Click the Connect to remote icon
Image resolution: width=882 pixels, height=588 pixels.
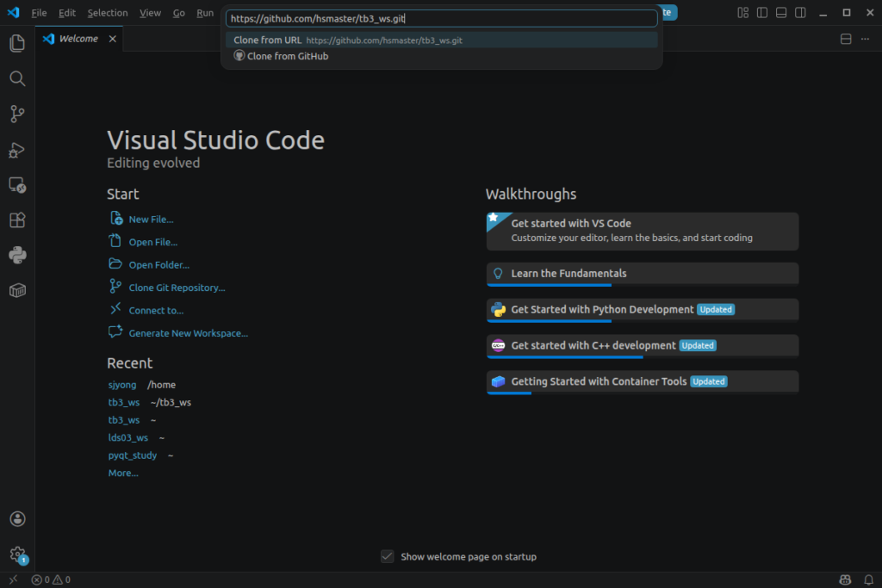[115, 308]
